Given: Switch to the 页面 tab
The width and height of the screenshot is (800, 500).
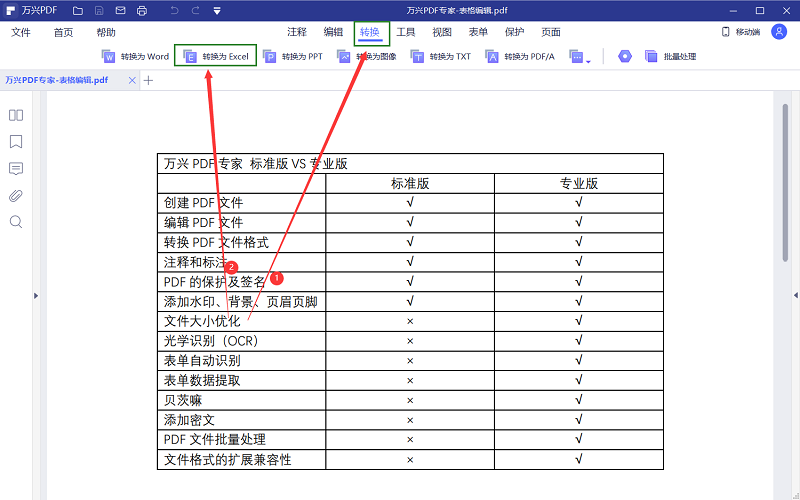Looking at the screenshot, I should (x=551, y=32).
